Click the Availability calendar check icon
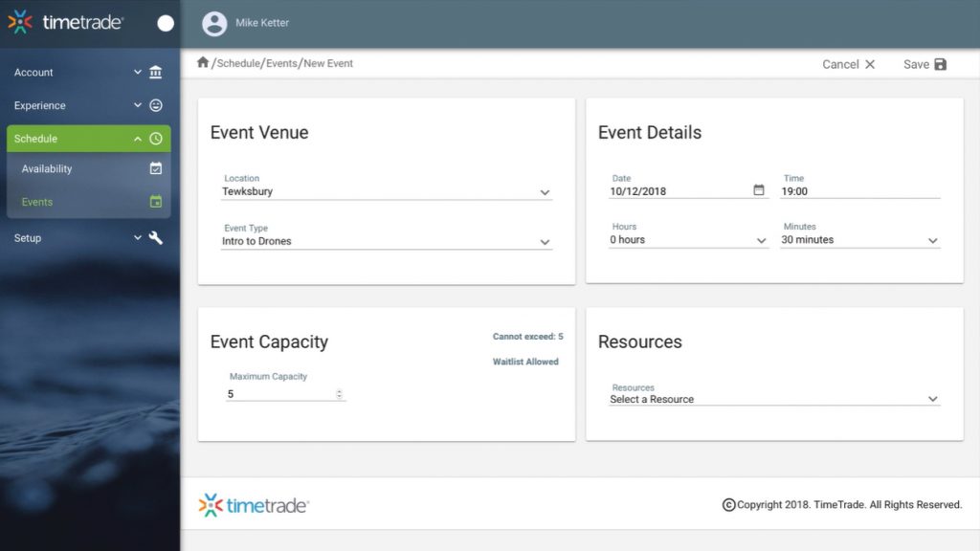 (156, 169)
